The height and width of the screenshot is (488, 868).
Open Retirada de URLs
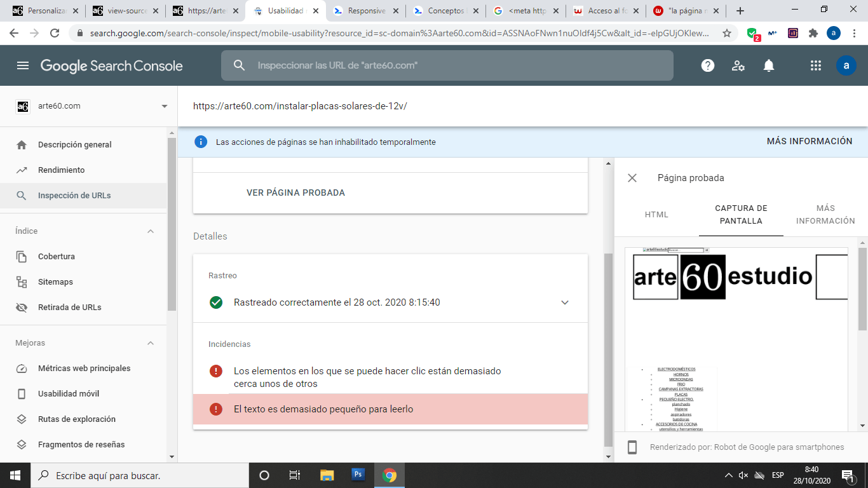pyautogui.click(x=83, y=308)
